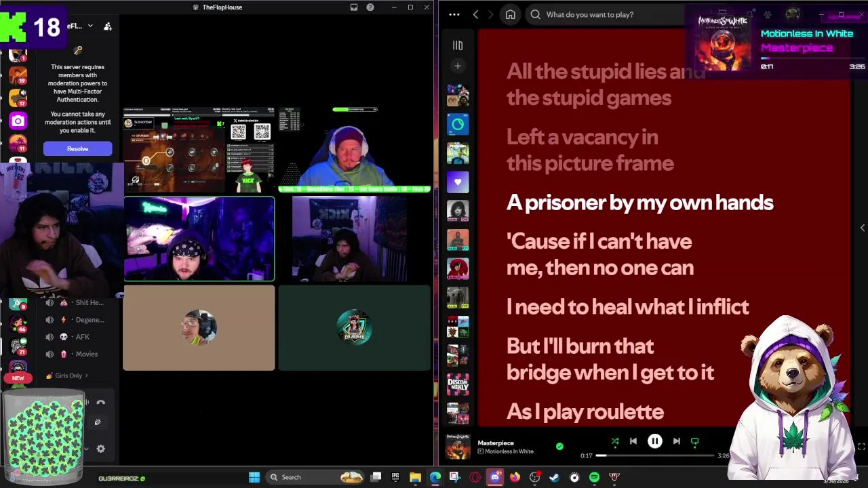The height and width of the screenshot is (488, 868).
Task: Open Motionless In White artist link in player bar
Action: [509, 451]
